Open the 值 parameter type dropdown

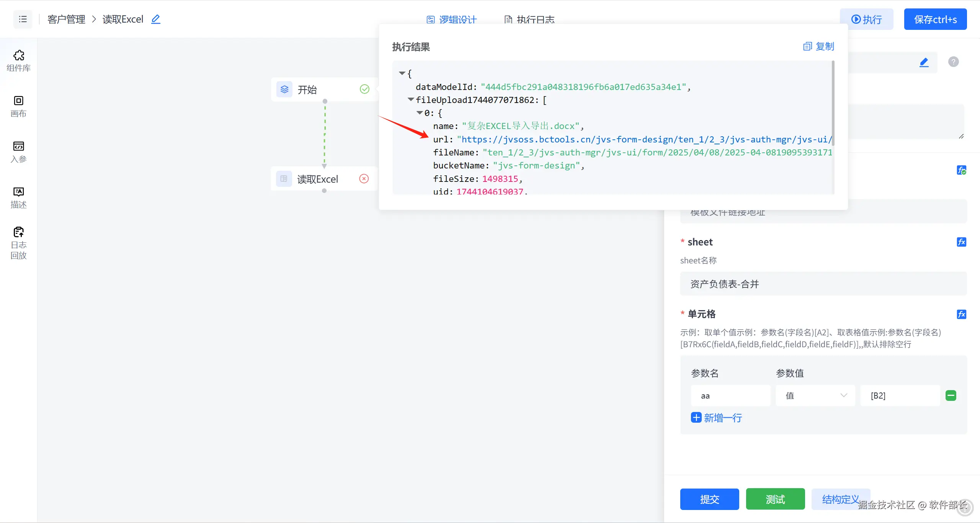click(x=815, y=396)
